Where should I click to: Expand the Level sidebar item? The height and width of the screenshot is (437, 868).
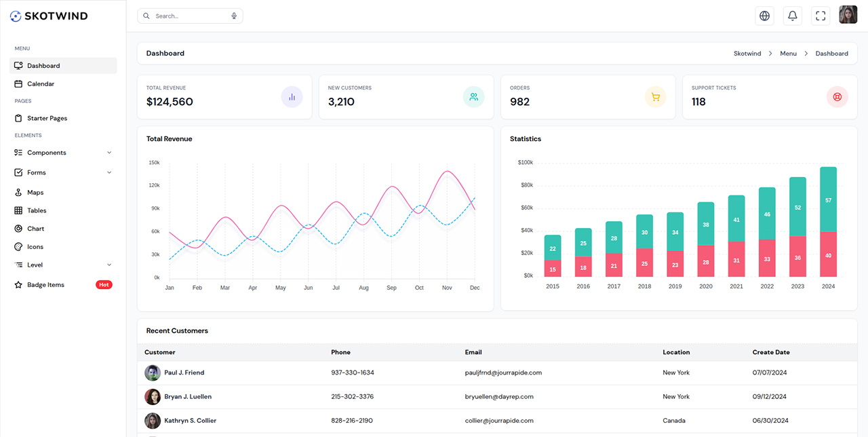pyautogui.click(x=35, y=265)
